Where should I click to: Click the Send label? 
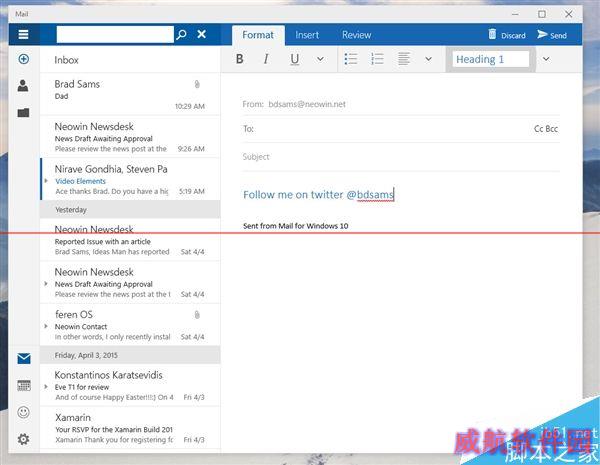(558, 36)
